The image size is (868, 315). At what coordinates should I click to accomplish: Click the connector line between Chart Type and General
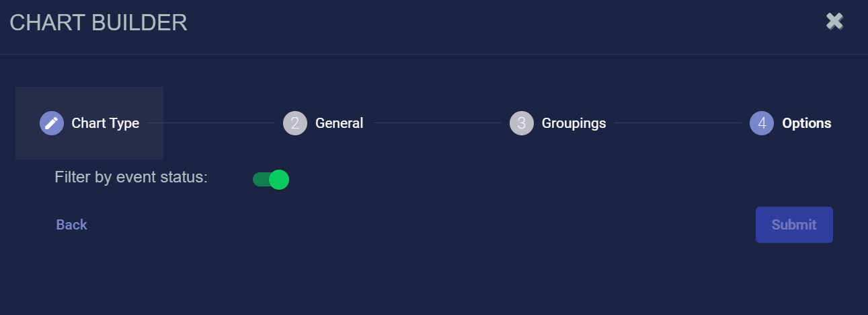210,123
